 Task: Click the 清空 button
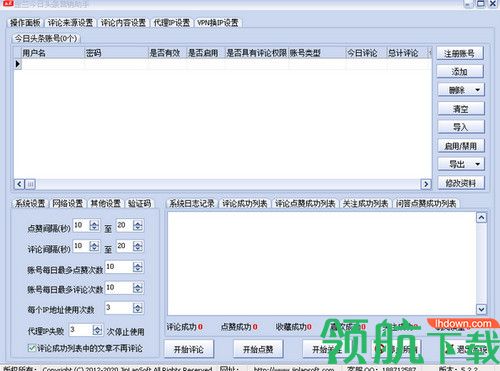[461, 109]
